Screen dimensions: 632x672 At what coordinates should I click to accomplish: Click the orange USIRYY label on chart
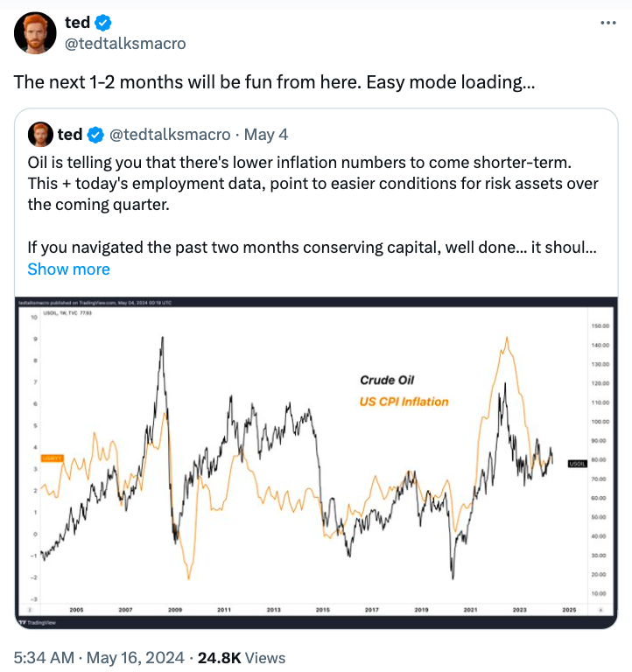click(x=53, y=458)
